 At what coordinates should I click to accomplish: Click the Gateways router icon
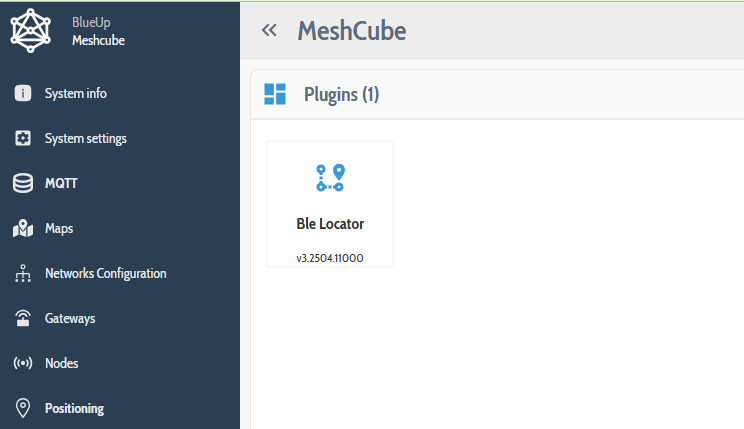[x=23, y=319]
